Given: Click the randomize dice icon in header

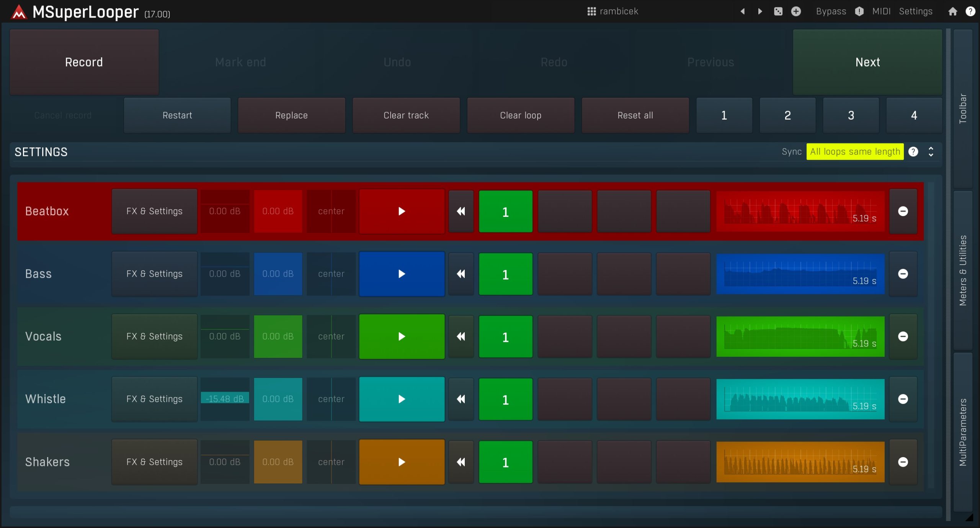Looking at the screenshot, I should (x=778, y=11).
